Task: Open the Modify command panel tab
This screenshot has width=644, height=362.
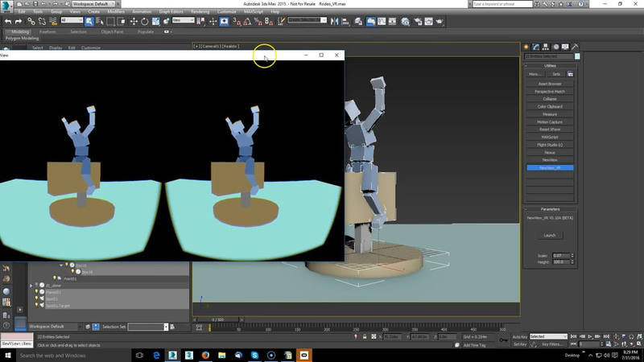Action: click(536, 47)
